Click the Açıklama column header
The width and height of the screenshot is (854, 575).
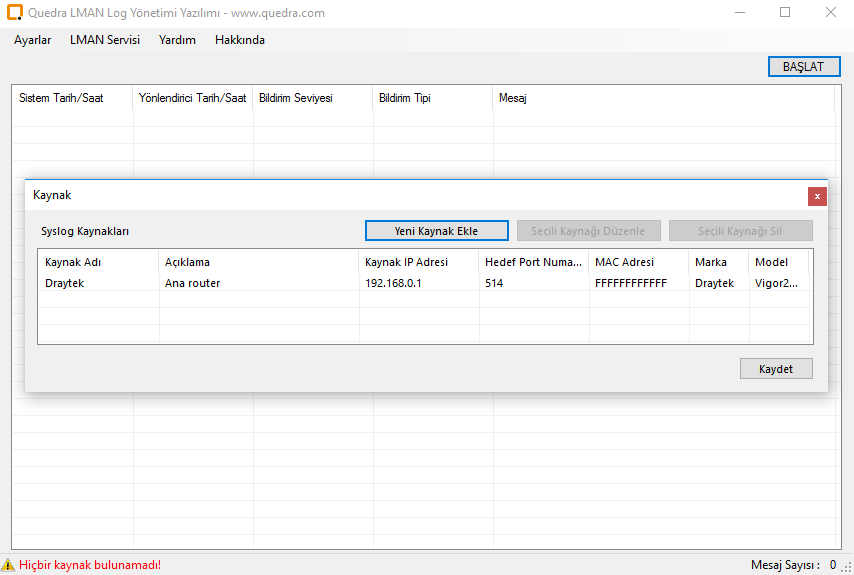point(187,262)
